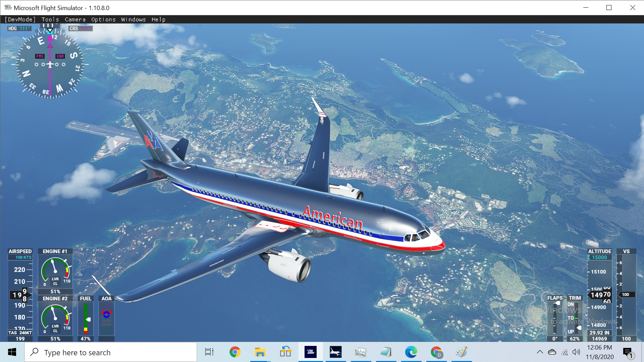Show hidden system tray icons

(x=540, y=352)
